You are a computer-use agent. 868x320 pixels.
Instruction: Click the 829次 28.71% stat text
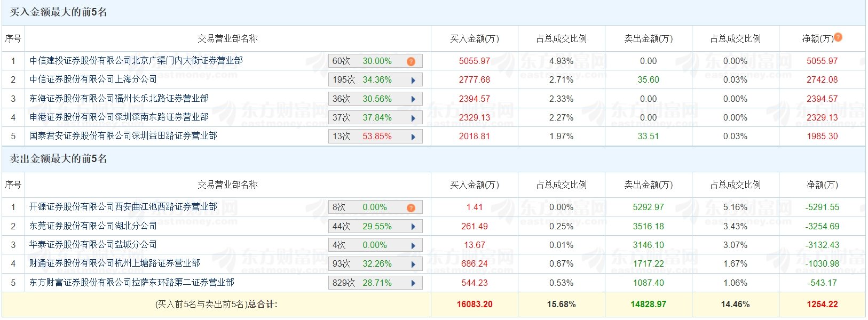pyautogui.click(x=362, y=283)
